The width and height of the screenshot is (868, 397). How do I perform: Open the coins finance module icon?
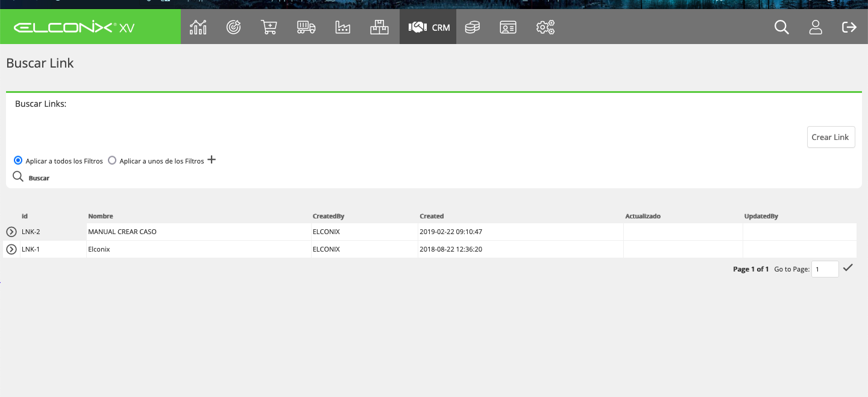pyautogui.click(x=473, y=27)
